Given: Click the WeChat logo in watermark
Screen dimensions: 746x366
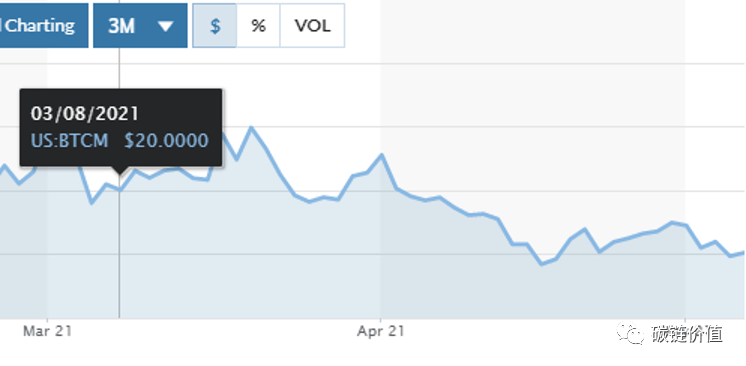Looking at the screenshot, I should [x=630, y=334].
